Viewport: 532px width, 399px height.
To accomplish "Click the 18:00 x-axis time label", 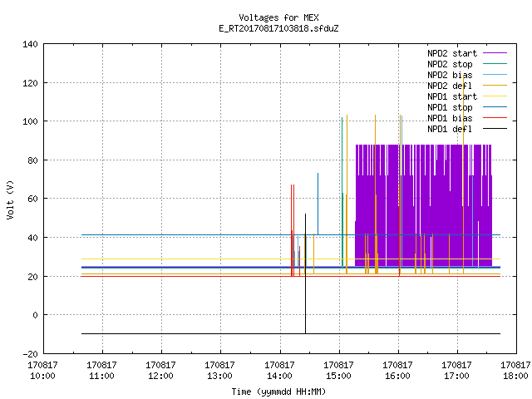I will point(515,376).
